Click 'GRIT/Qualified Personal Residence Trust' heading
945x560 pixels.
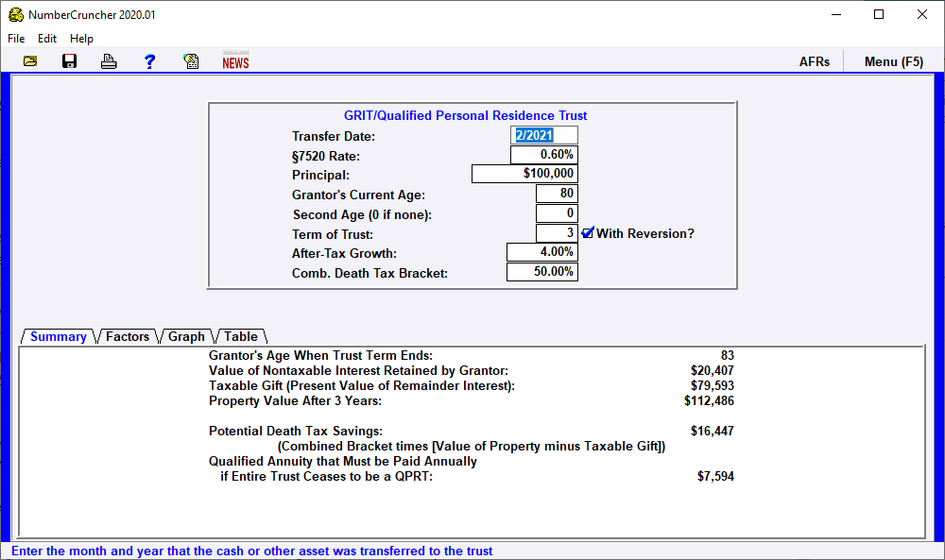(465, 115)
